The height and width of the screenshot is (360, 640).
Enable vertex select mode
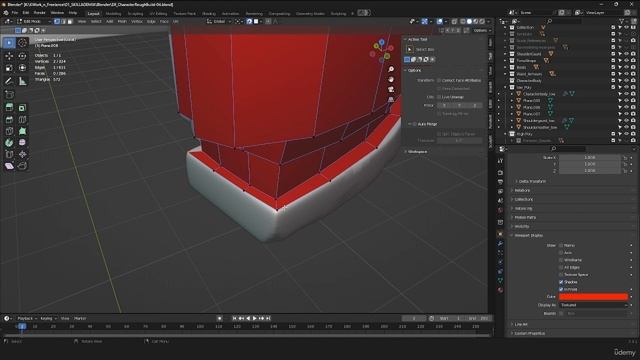pyautogui.click(x=57, y=21)
